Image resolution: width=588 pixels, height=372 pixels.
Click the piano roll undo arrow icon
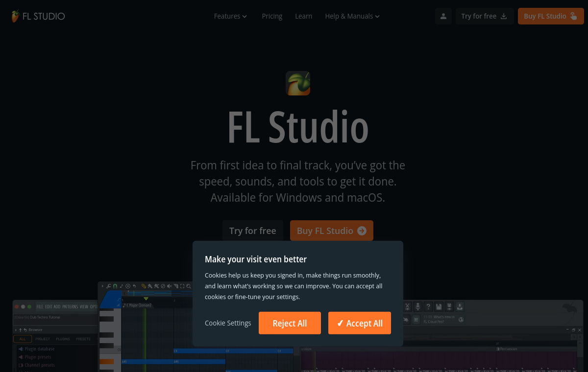coord(134,286)
